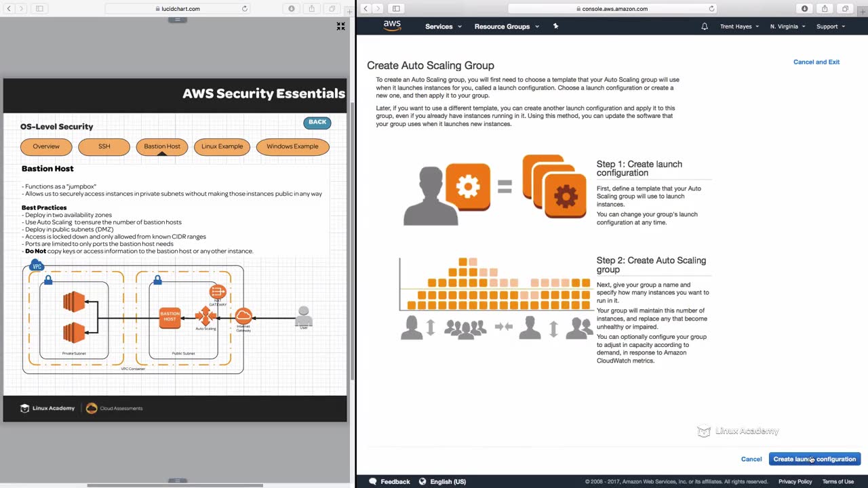Expand the Resource Groups menu
The height and width of the screenshot is (488, 868).
507,26
